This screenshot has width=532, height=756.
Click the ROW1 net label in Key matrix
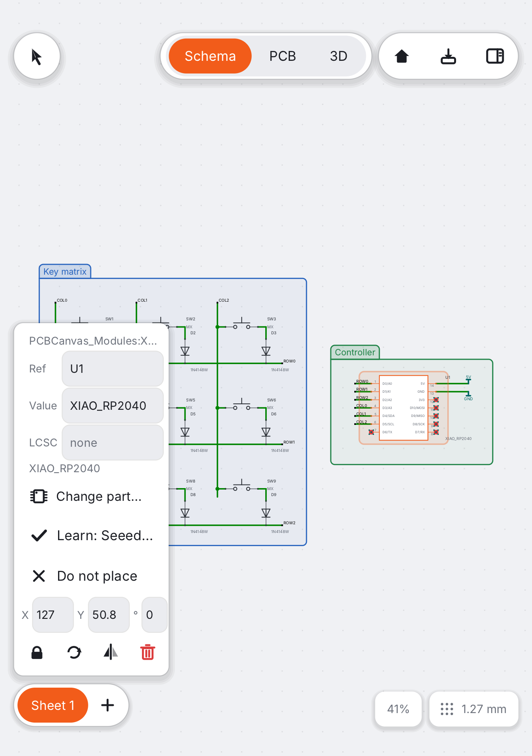[289, 442]
